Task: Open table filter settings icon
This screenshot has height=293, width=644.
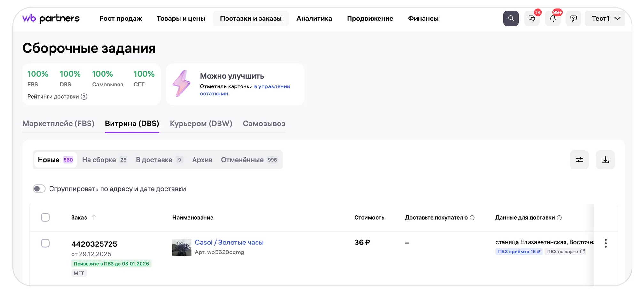Action: (579, 160)
